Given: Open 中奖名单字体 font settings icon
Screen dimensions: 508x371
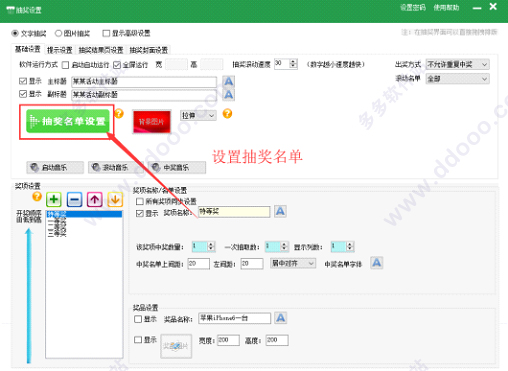Looking at the screenshot, I should click(377, 263).
